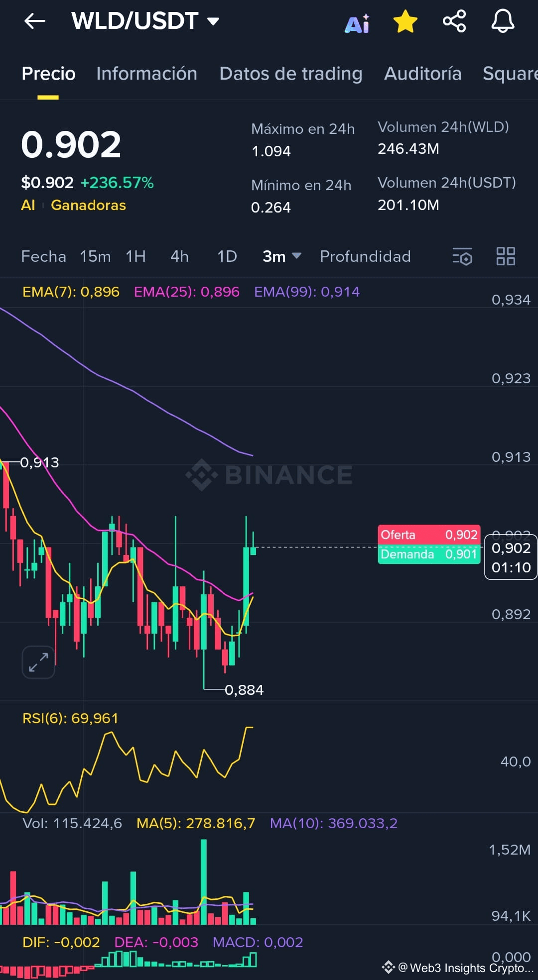Viewport: 538px width, 980px height.
Task: Tap the DEA: -0,003 label
Action: [x=156, y=942]
